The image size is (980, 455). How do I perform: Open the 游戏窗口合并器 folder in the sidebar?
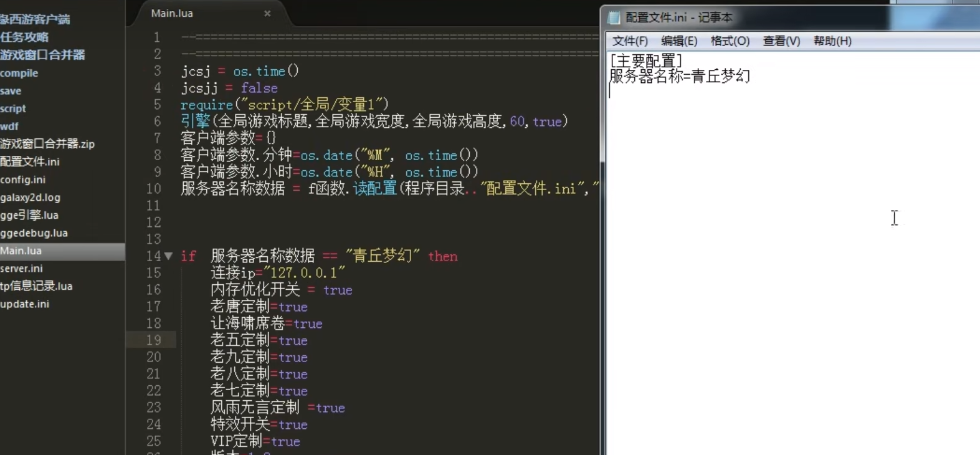(x=42, y=55)
